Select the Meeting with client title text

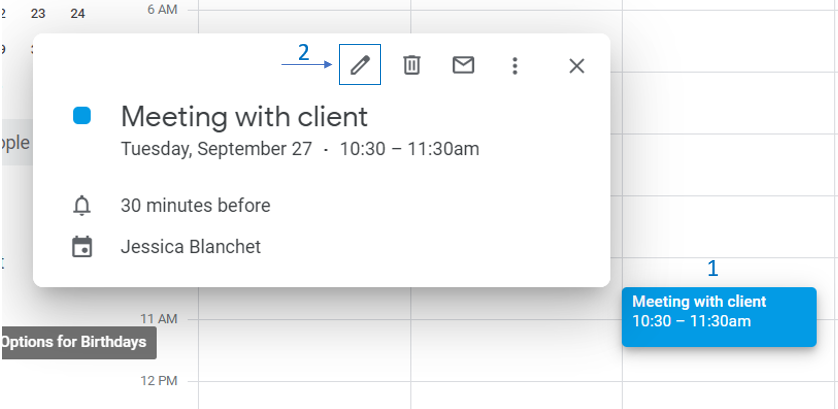pyautogui.click(x=244, y=116)
